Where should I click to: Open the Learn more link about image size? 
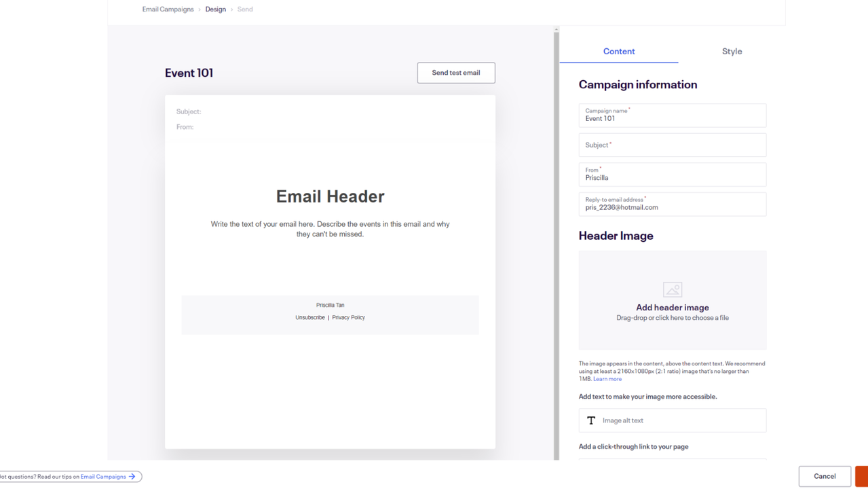coord(607,379)
